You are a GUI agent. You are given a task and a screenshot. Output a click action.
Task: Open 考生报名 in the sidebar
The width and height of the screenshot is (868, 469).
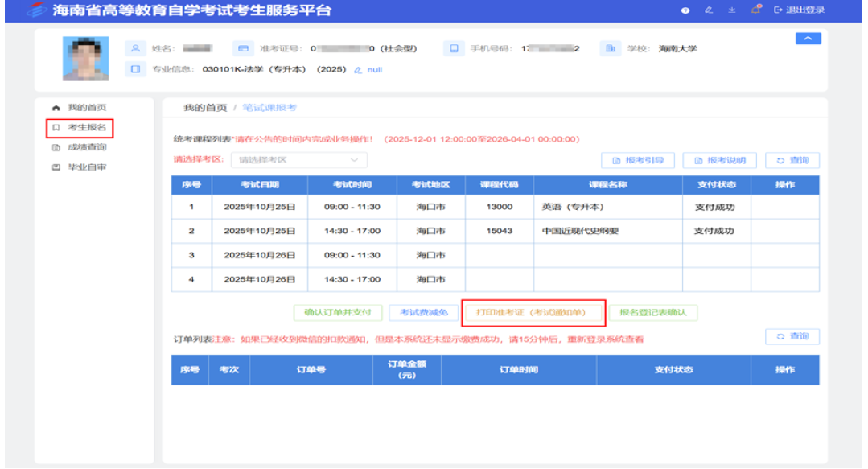pyautogui.click(x=86, y=128)
